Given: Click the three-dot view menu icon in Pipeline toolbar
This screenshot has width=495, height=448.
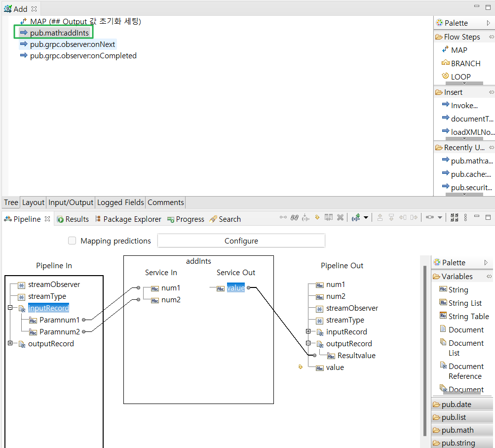Looking at the screenshot, I should click(x=464, y=217).
